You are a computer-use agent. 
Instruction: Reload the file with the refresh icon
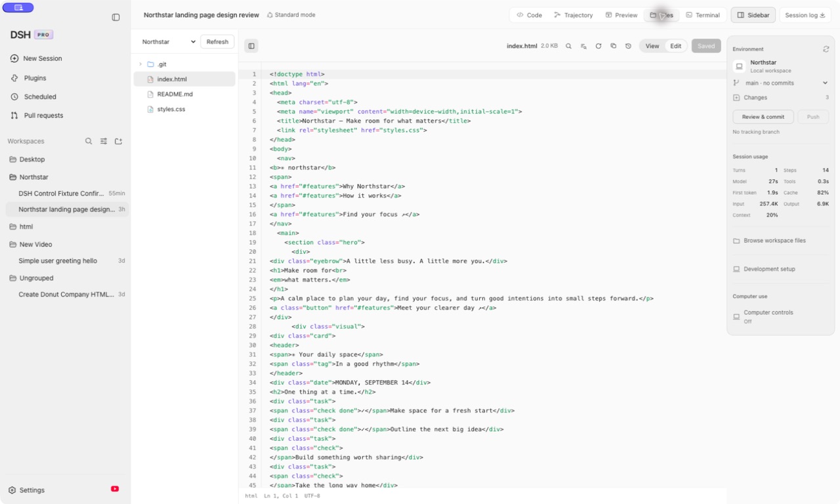tap(598, 46)
